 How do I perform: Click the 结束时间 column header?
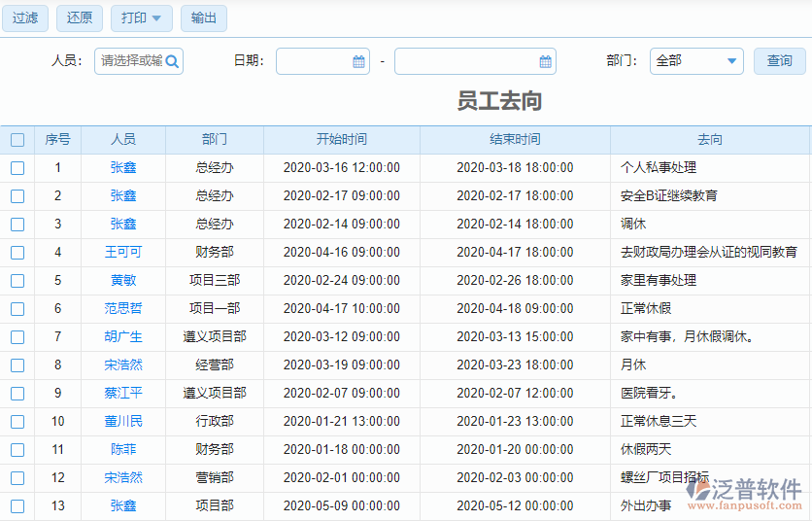pyautogui.click(x=515, y=140)
